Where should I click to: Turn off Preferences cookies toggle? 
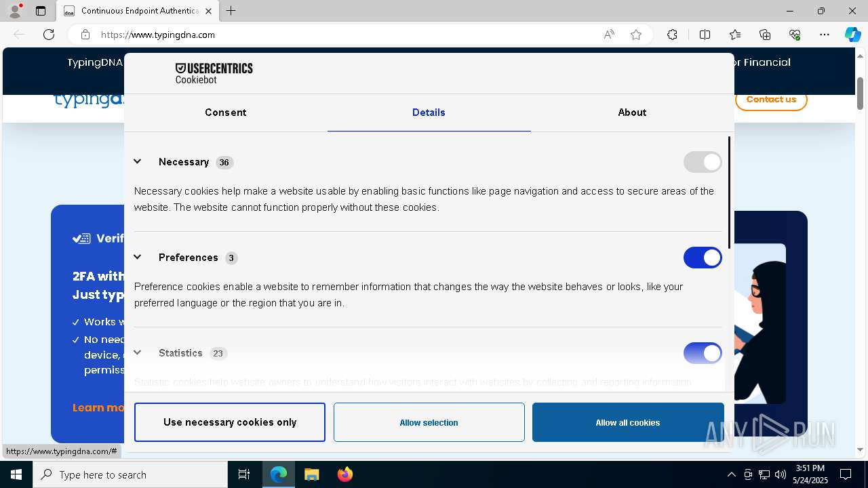703,258
